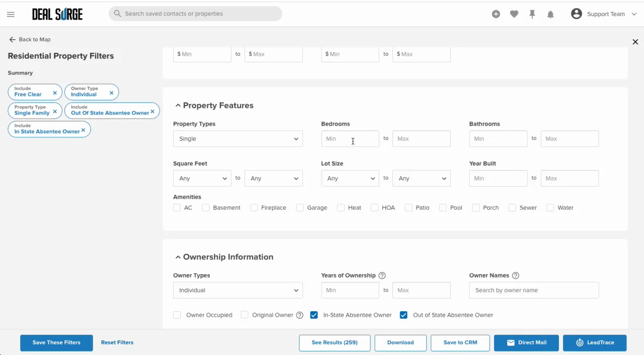The image size is (644, 355).
Task: Focus the saved contacts search field
Action: click(195, 14)
